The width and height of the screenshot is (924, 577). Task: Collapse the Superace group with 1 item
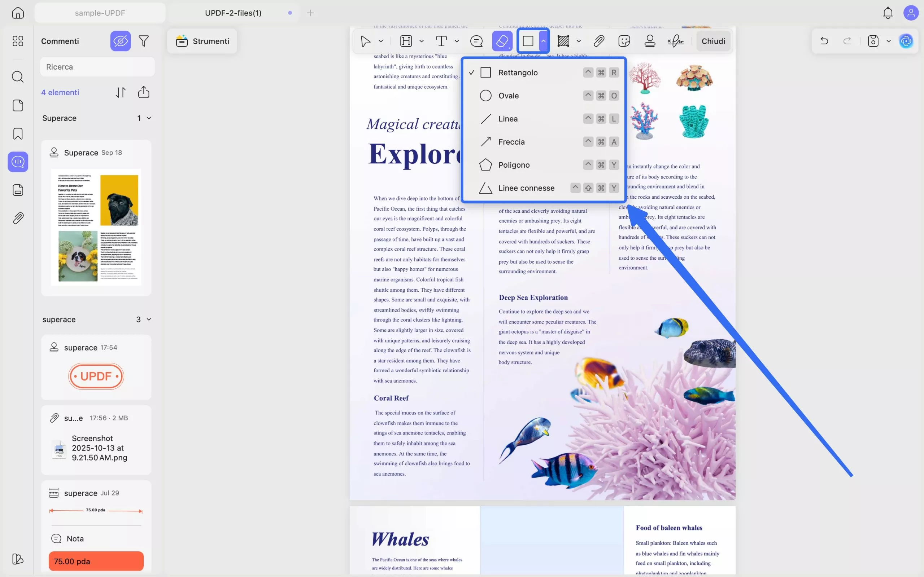(149, 118)
